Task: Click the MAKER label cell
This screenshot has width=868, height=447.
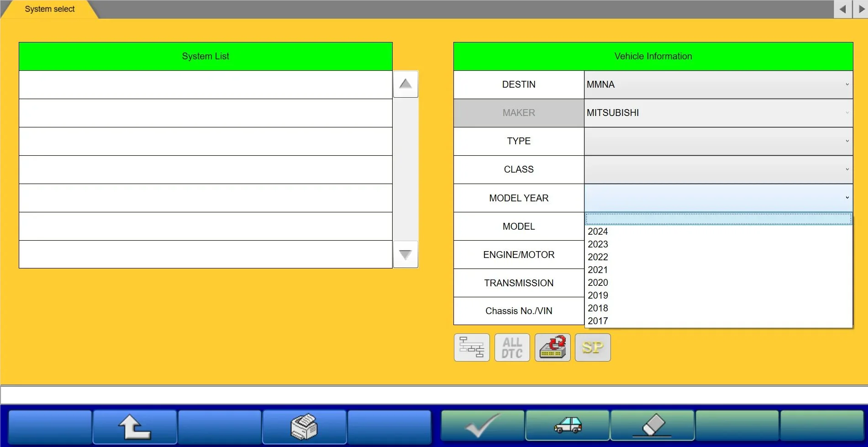Action: coord(519,113)
